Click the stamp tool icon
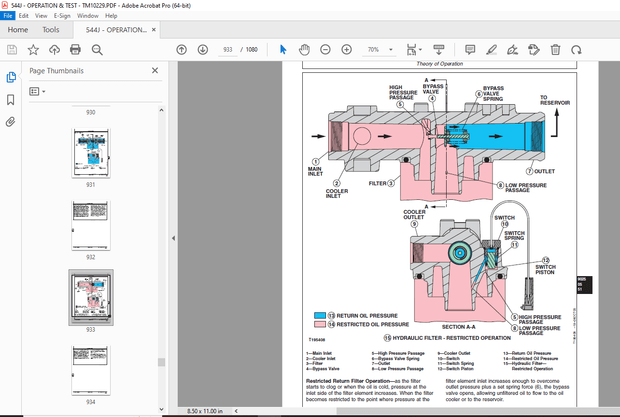The width and height of the screenshot is (620, 417). (x=534, y=49)
